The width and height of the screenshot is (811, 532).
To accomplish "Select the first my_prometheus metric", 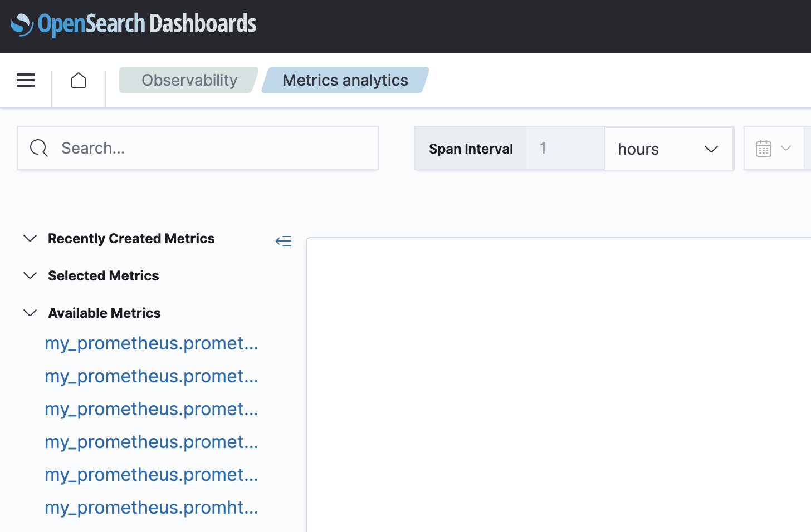I will tap(151, 343).
